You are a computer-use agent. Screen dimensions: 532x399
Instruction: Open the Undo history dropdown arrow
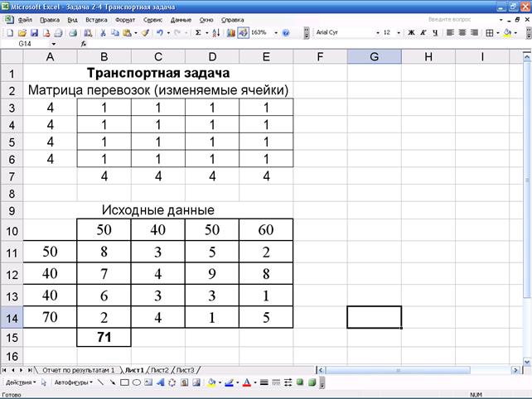point(168,33)
